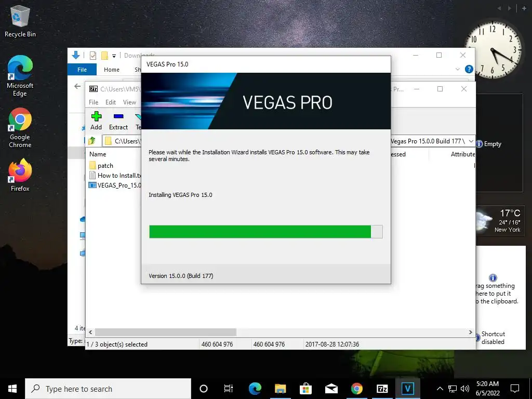Open network status in system tray
Viewport: 532px width, 399px height.
pos(453,389)
